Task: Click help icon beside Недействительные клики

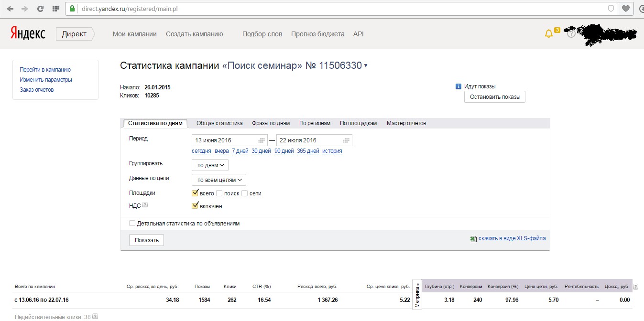Action: 95,316
